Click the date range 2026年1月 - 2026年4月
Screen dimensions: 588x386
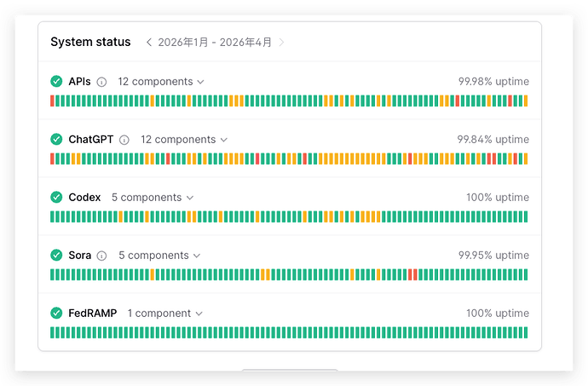pyautogui.click(x=215, y=42)
